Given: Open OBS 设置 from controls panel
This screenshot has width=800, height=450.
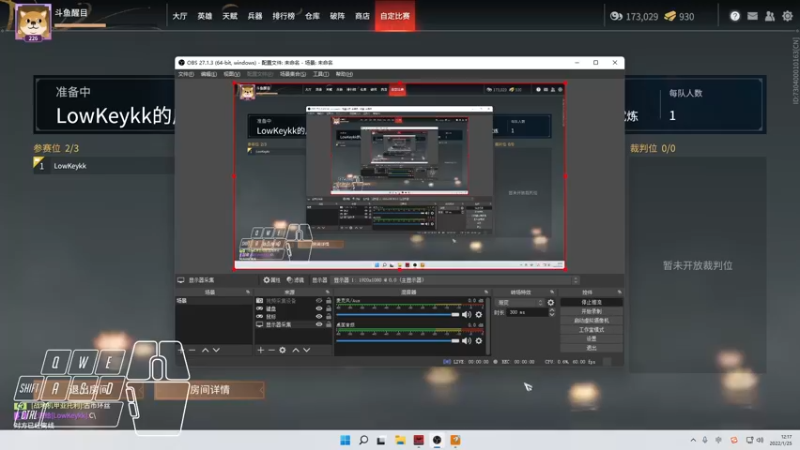Looking at the screenshot, I should (x=591, y=339).
